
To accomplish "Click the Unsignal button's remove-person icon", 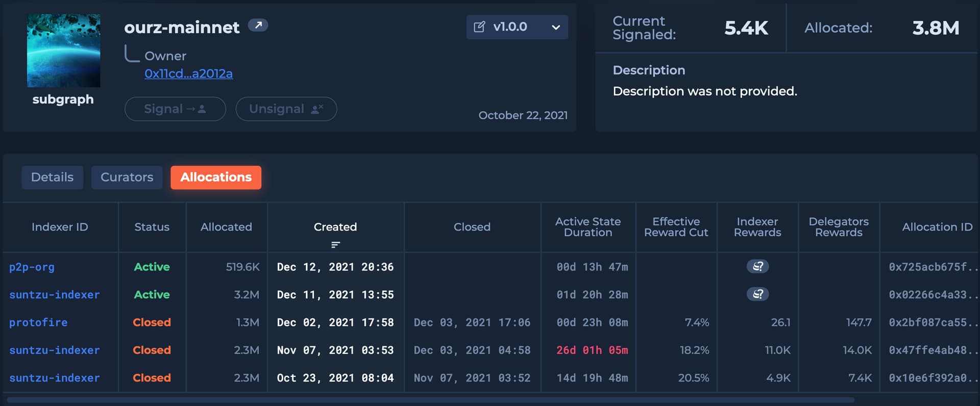I will point(317,109).
